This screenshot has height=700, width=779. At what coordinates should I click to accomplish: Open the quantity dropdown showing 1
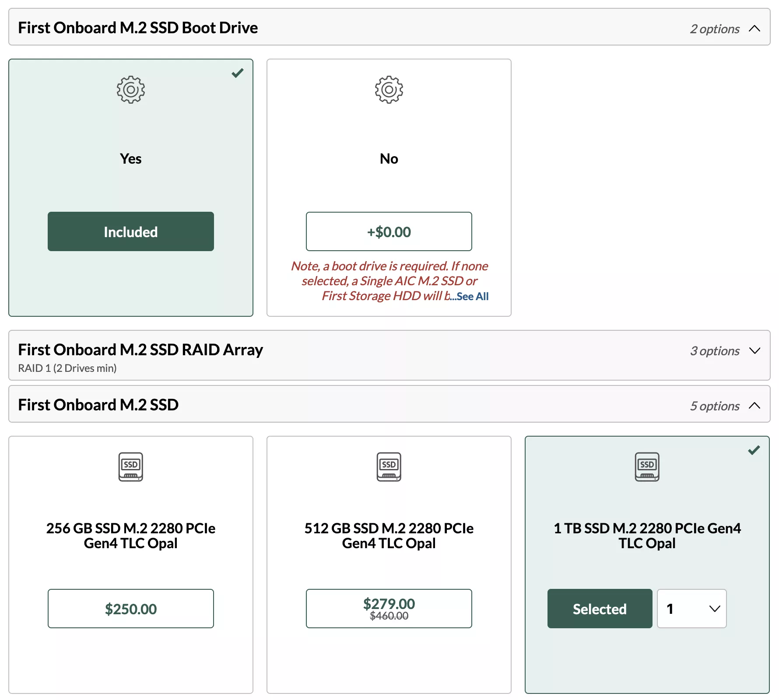pos(692,609)
